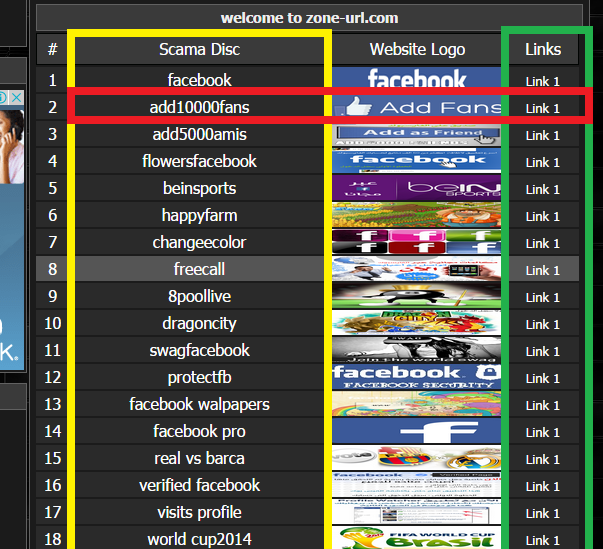Viewport: 603px width, 549px height.
Task: Click the swagfacebook logo image
Action: (416, 350)
